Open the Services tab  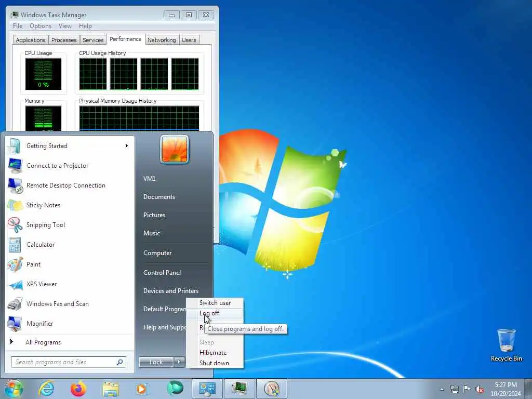(x=93, y=40)
